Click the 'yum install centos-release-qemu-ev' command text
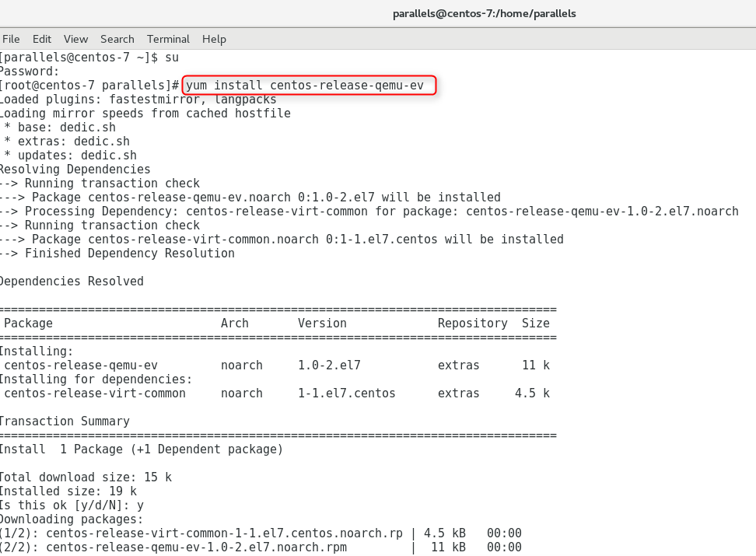Screen dimensions: 756x556 305,86
